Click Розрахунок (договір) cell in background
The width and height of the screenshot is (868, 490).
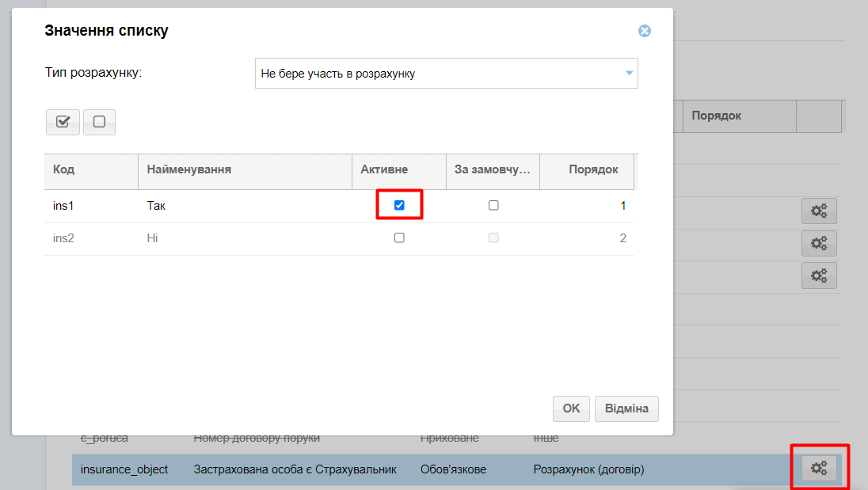point(589,469)
